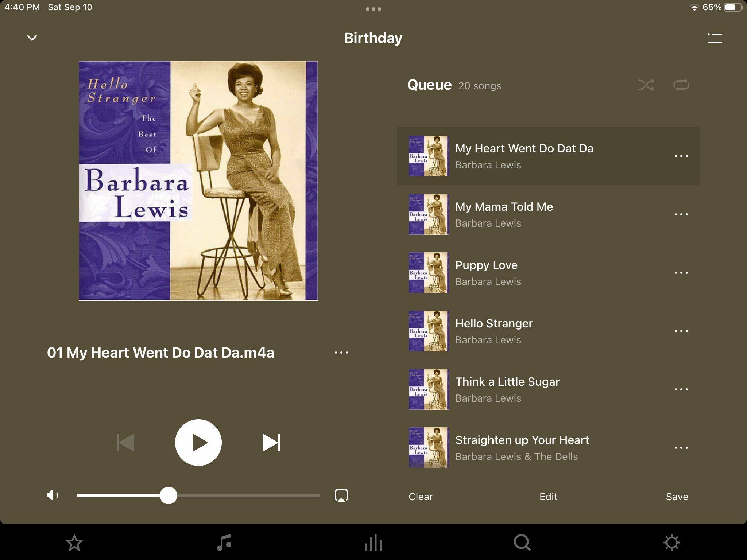Tap the thumbnail beside Hello Stranger
The width and height of the screenshot is (747, 560).
[429, 331]
